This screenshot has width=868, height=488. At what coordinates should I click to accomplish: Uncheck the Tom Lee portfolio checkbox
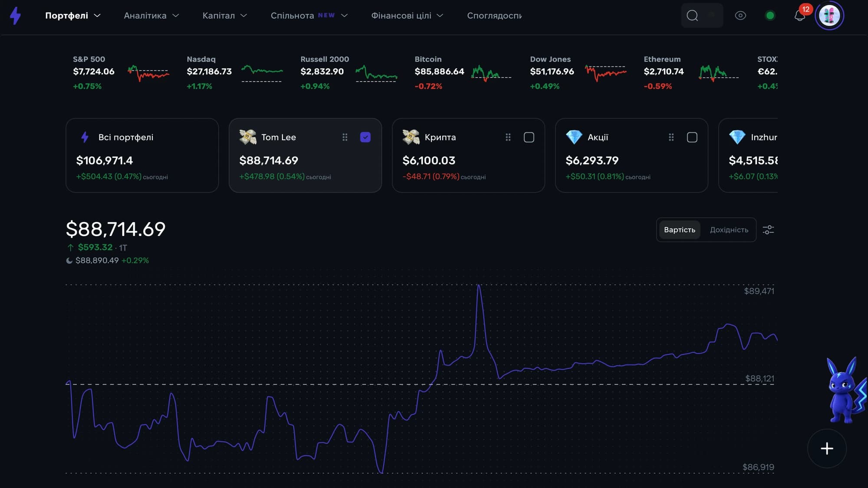click(365, 138)
